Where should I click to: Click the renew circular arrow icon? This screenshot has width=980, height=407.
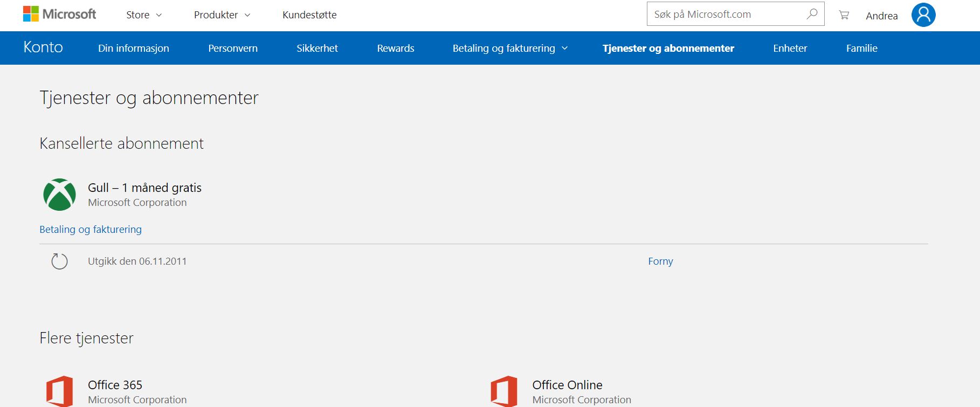[59, 261]
